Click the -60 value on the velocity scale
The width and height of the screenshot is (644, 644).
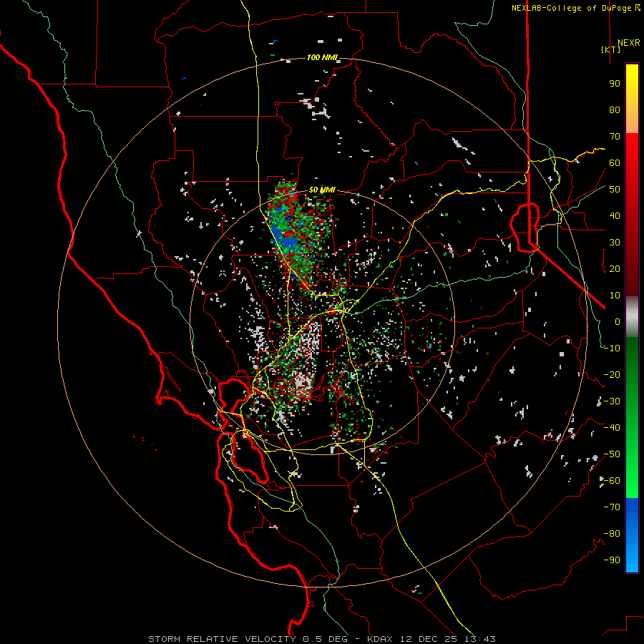(612, 481)
